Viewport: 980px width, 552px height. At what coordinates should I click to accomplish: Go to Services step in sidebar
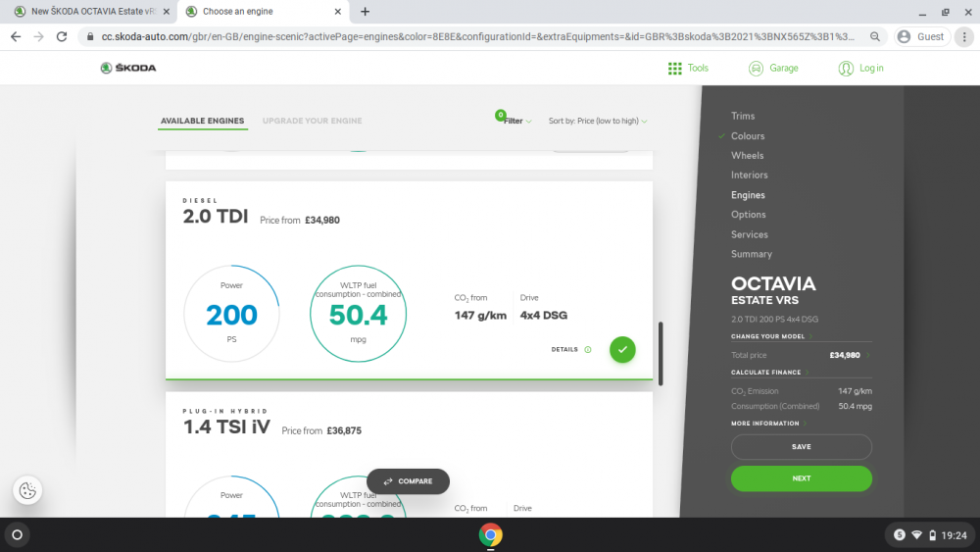click(x=750, y=234)
